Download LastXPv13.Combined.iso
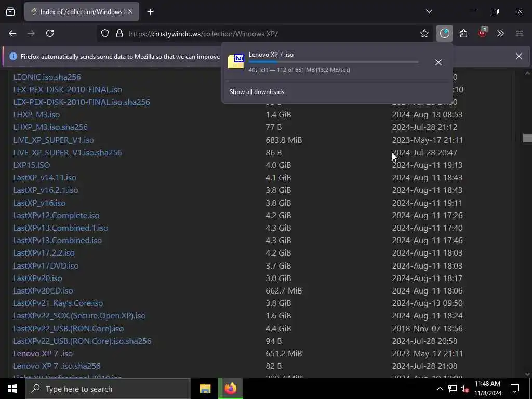Viewport: 532px width, 399px height. point(57,240)
